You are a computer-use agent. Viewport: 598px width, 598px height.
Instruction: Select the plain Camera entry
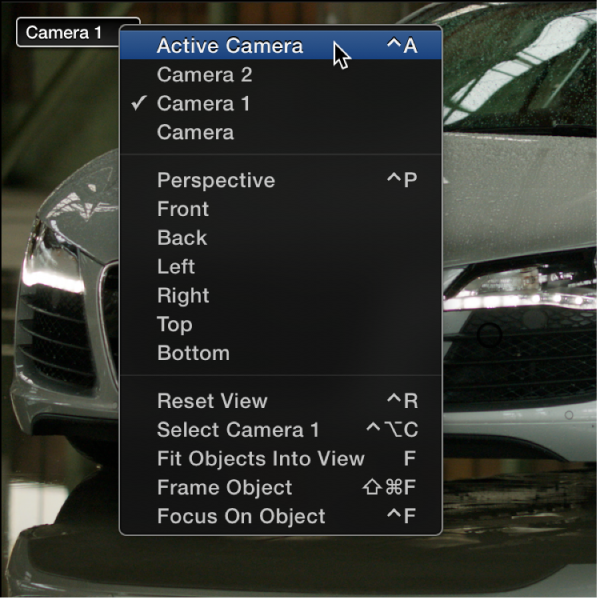(281, 132)
